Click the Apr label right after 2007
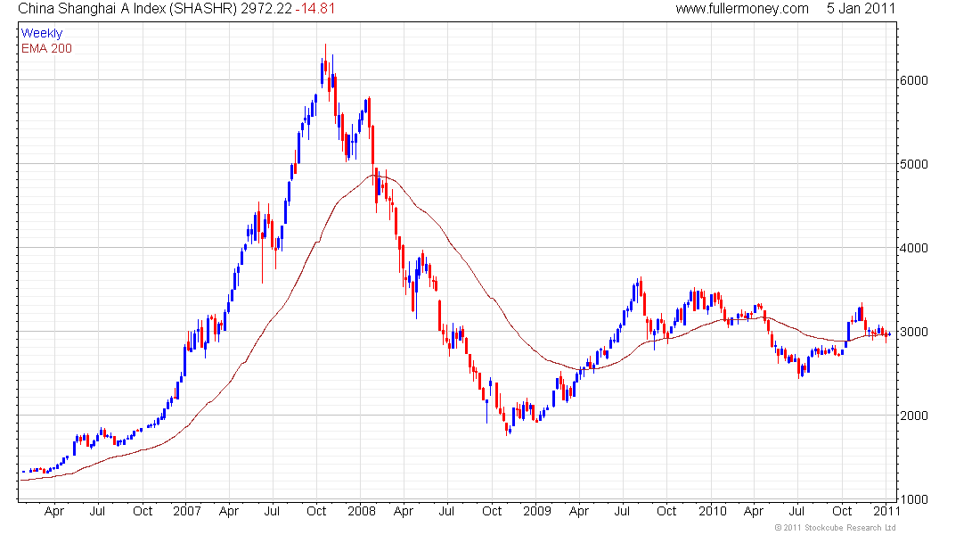The height and width of the screenshot is (535, 980). 229,512
